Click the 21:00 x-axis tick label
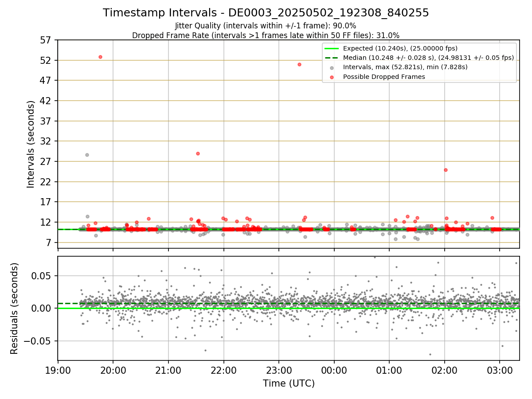Image resolution: width=532 pixels, height=399 pixels. click(x=168, y=370)
